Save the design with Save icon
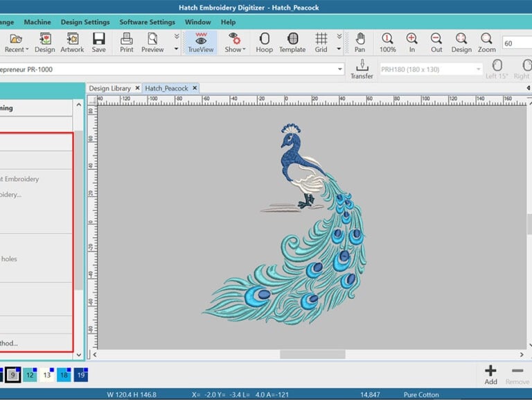532x400 pixels. (x=99, y=42)
